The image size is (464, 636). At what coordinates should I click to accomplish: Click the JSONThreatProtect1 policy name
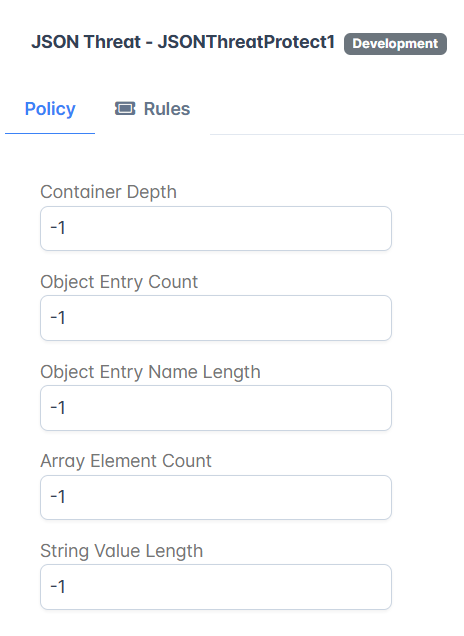click(x=246, y=42)
